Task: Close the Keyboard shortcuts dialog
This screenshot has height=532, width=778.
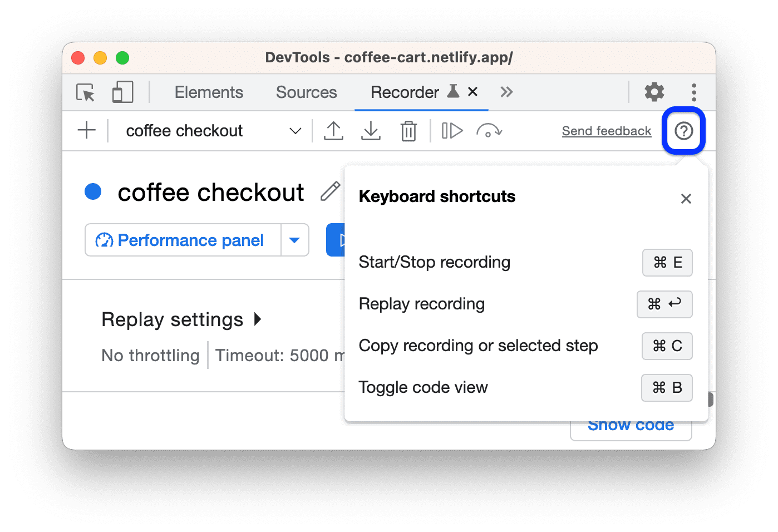Action: click(686, 199)
